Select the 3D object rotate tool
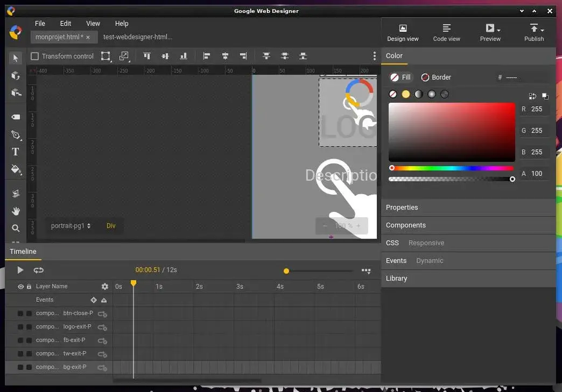The image size is (562, 392). tap(16, 76)
